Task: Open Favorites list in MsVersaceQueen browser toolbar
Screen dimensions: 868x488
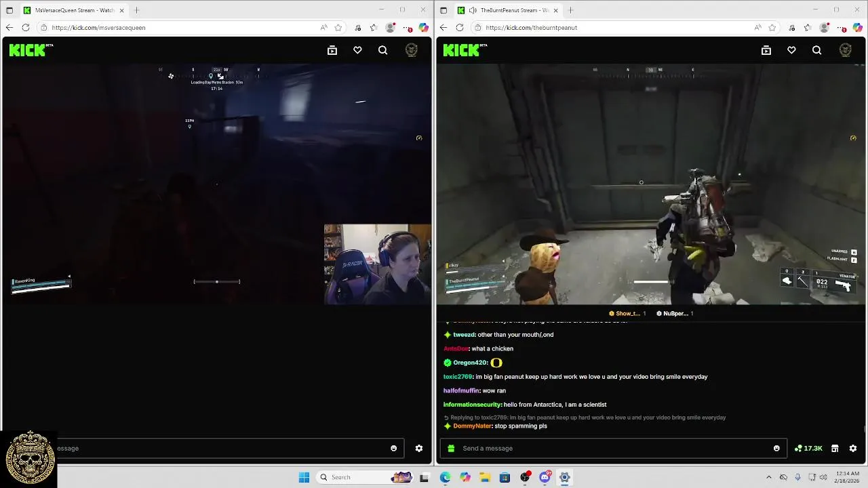Action: 373,28
